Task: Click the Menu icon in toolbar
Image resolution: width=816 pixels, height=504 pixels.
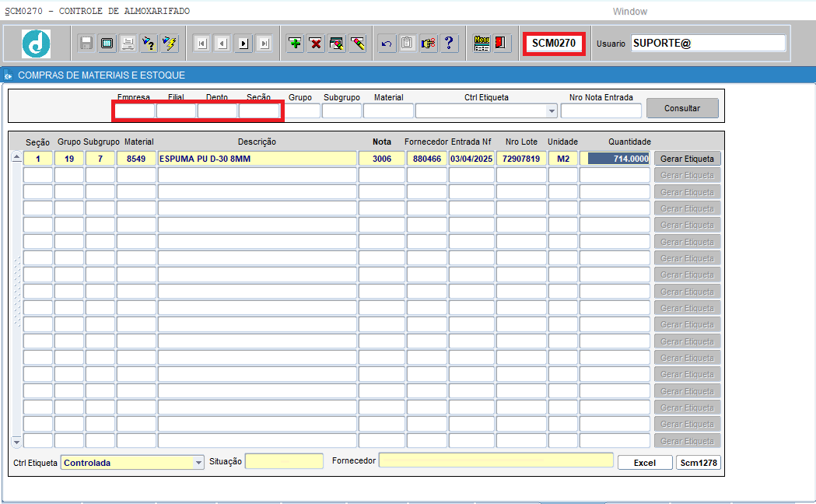Action: 482,44
